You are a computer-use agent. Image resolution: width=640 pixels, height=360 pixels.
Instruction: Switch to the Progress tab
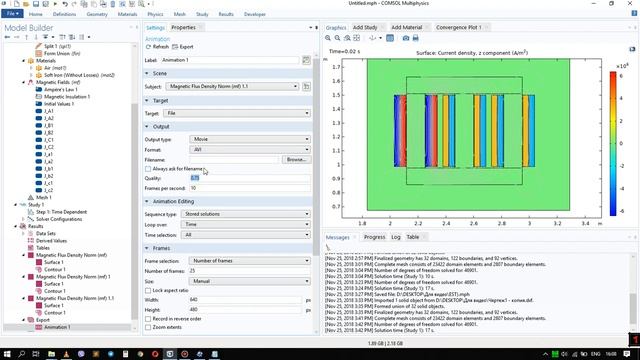tap(374, 237)
